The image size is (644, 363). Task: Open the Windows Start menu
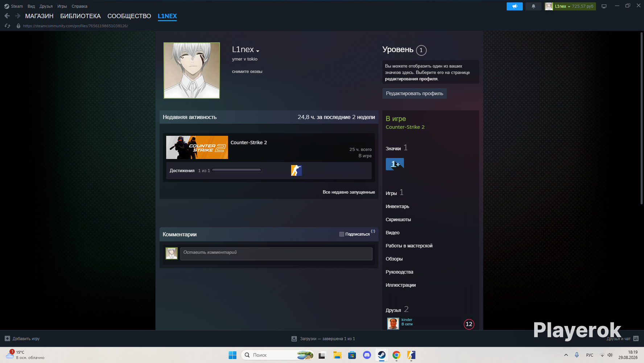coord(232,355)
